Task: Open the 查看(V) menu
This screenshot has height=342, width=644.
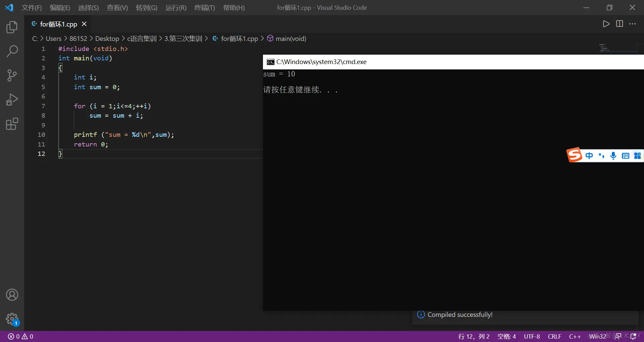Action: pyautogui.click(x=117, y=8)
